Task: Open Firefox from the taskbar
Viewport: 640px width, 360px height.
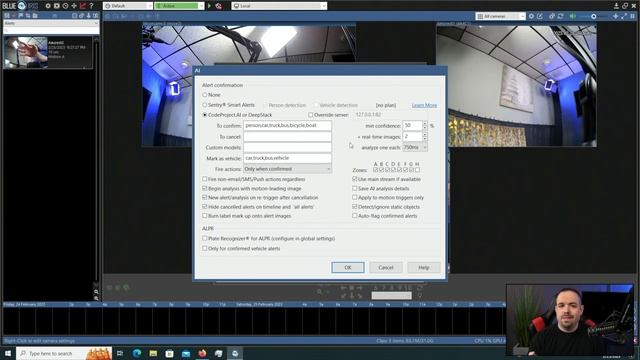Action: tap(202, 353)
